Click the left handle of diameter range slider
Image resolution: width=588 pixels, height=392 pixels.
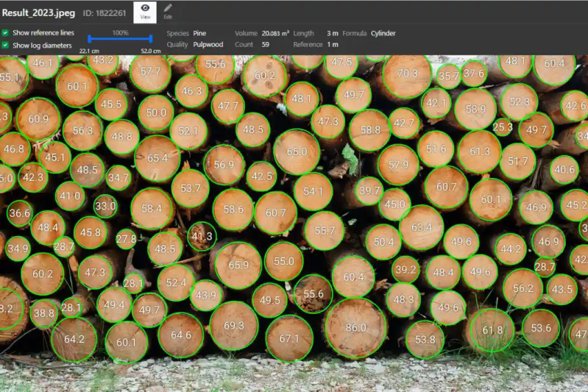click(x=89, y=38)
